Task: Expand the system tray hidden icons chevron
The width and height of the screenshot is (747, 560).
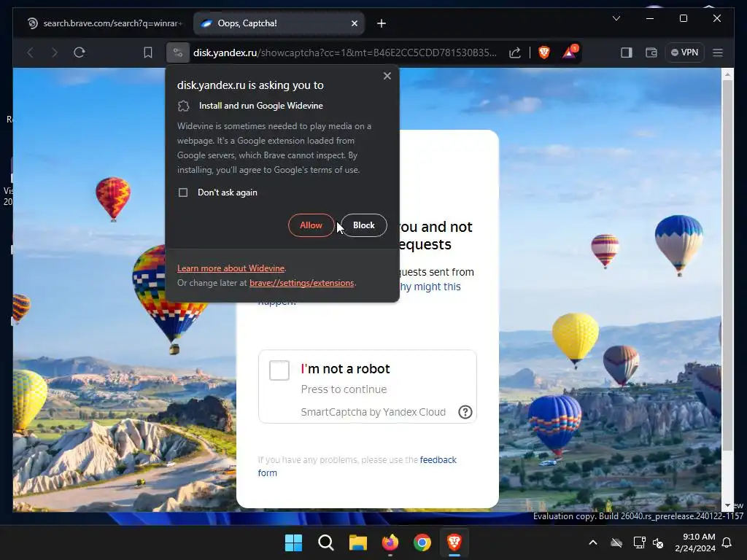Action: [x=593, y=542]
